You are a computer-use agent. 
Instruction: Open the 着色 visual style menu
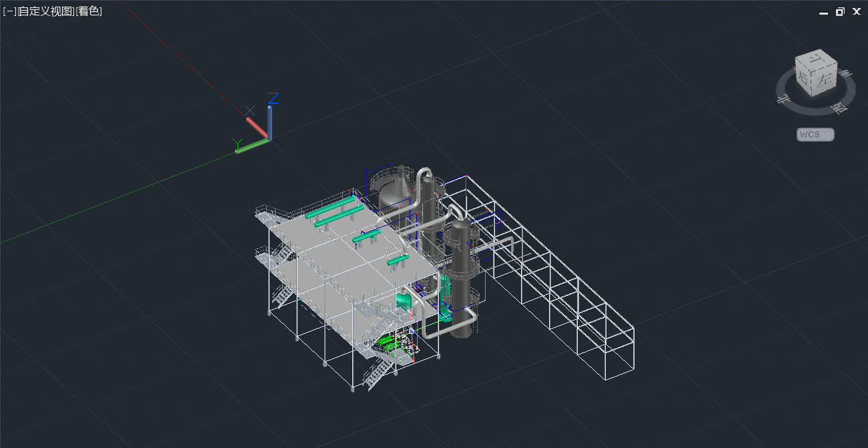point(89,11)
